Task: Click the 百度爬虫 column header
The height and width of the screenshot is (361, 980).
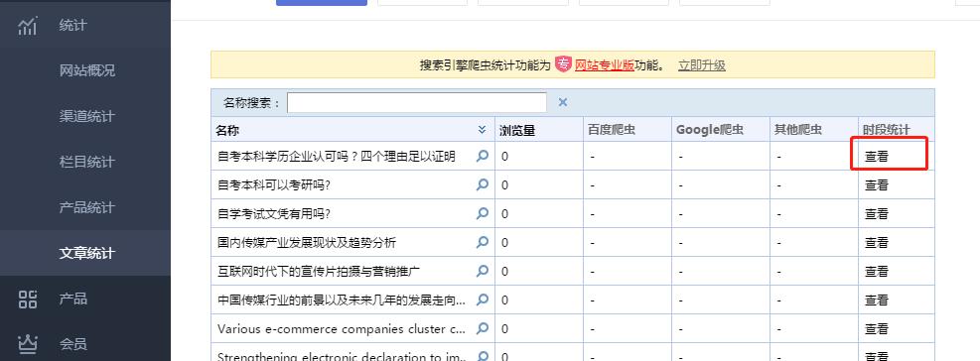Action: [612, 130]
